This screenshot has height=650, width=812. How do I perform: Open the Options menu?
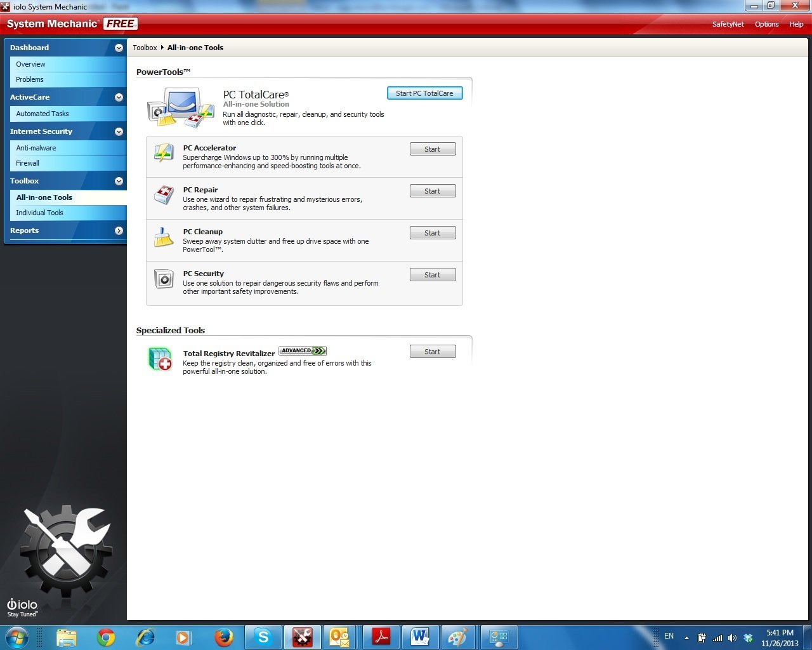pos(766,24)
